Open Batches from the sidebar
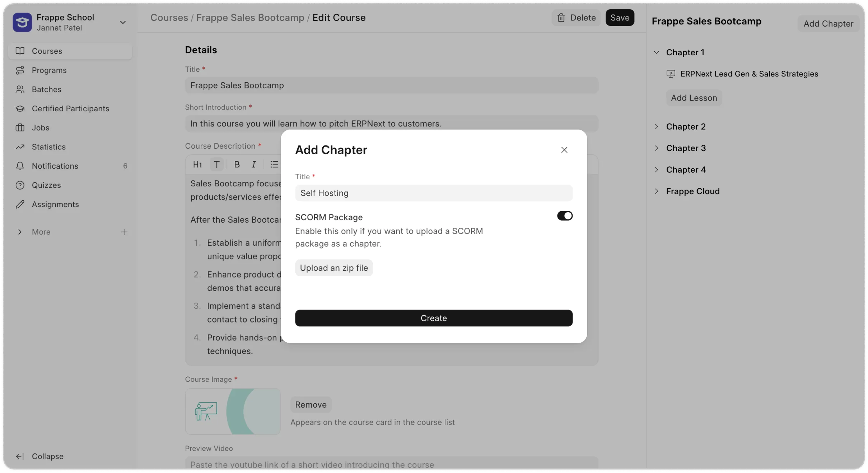The width and height of the screenshot is (868, 473). 47,89
